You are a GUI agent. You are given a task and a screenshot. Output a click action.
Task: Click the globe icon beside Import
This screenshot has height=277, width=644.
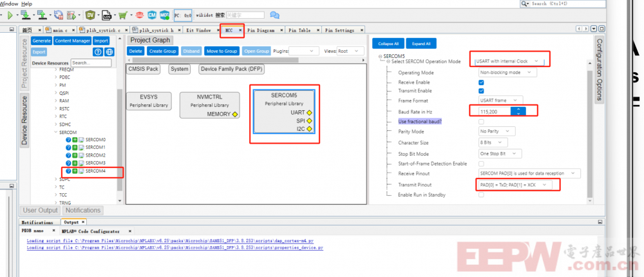point(109,52)
